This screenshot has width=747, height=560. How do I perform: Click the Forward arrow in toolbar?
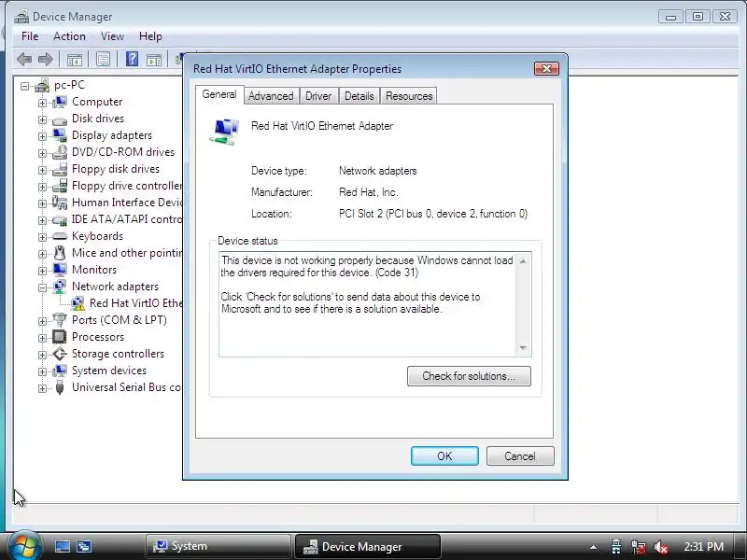pos(45,60)
